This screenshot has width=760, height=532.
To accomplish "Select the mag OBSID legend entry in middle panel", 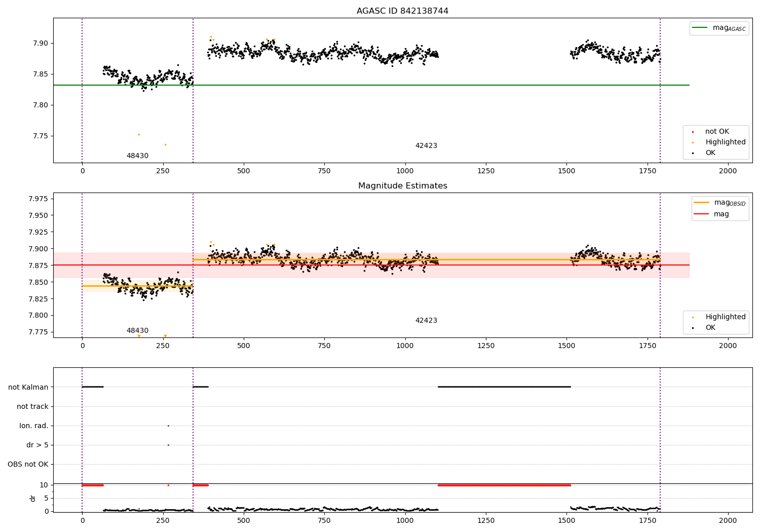I will pyautogui.click(x=719, y=203).
